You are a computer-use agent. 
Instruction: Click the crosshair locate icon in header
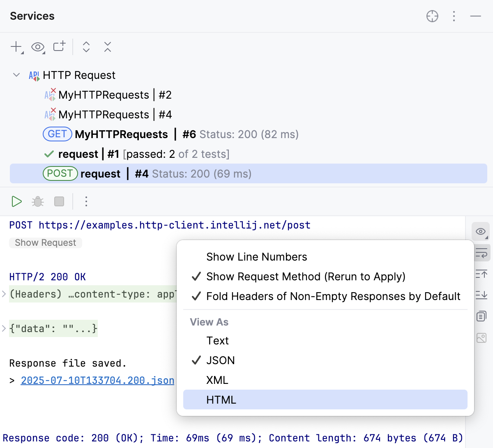coord(432,16)
